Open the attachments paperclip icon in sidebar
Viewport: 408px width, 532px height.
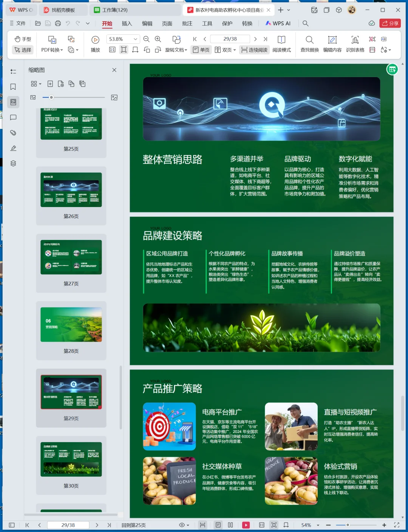coord(13,133)
